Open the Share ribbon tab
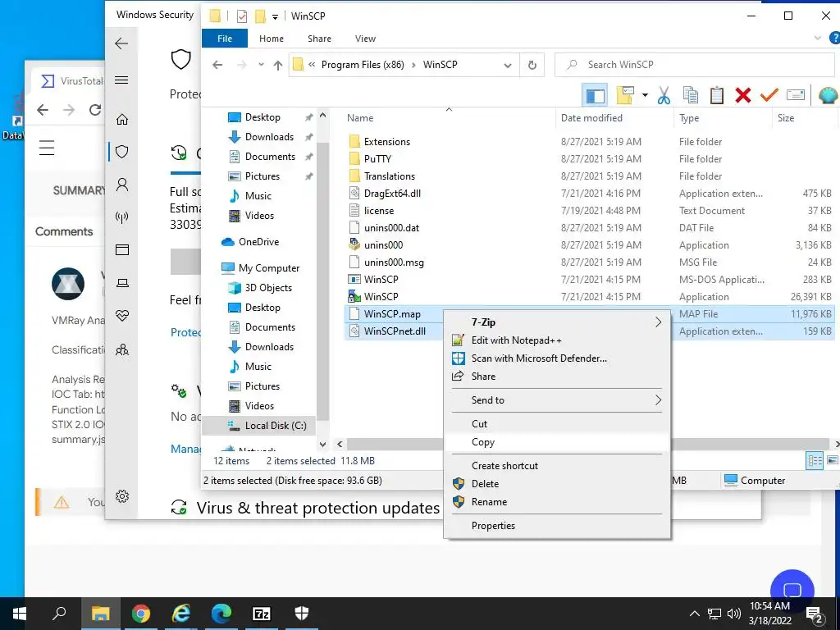Image resolution: width=840 pixels, height=630 pixels. [x=319, y=39]
